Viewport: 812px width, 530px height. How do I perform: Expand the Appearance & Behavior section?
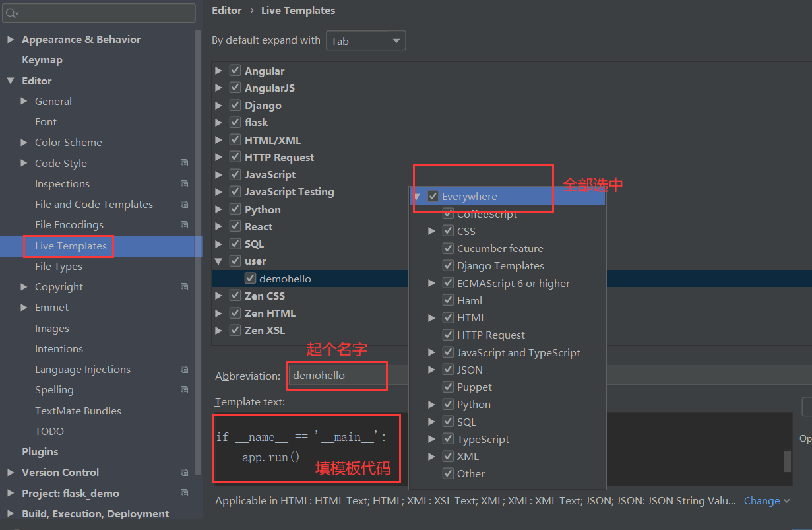pyautogui.click(x=10, y=40)
